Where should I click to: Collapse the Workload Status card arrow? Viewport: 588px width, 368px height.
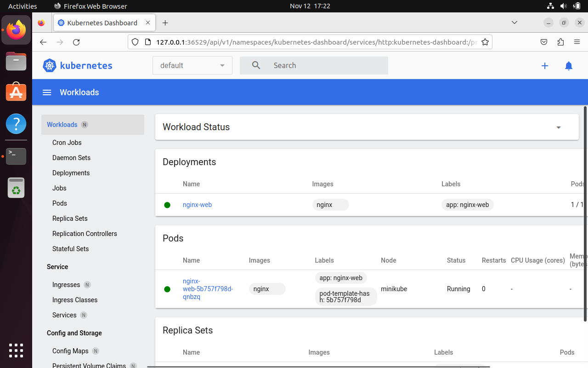pyautogui.click(x=559, y=127)
